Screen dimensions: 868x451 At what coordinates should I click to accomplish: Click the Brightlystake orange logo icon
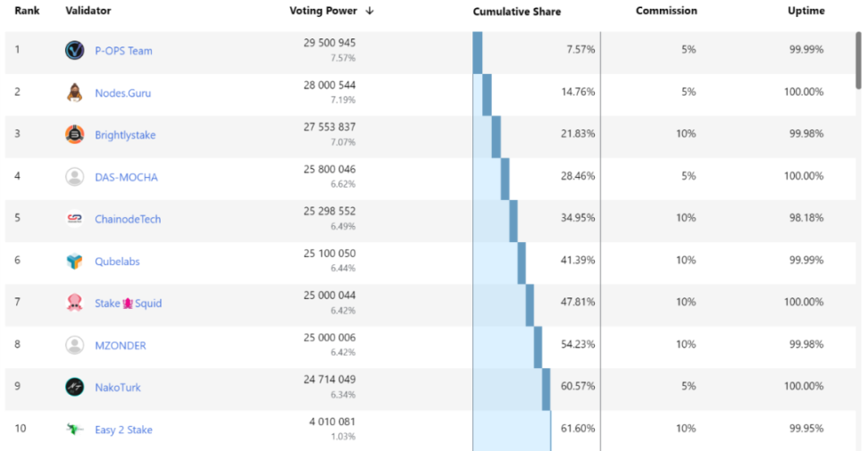coord(75,135)
